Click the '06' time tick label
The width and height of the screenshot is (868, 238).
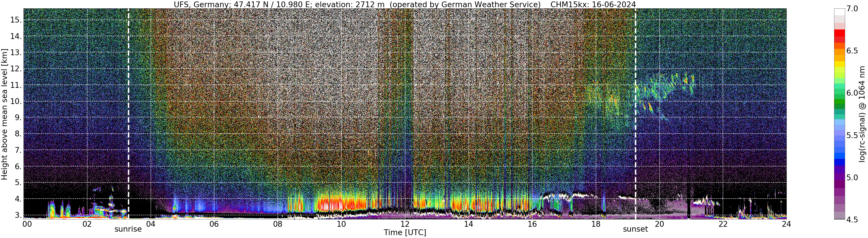(214, 224)
